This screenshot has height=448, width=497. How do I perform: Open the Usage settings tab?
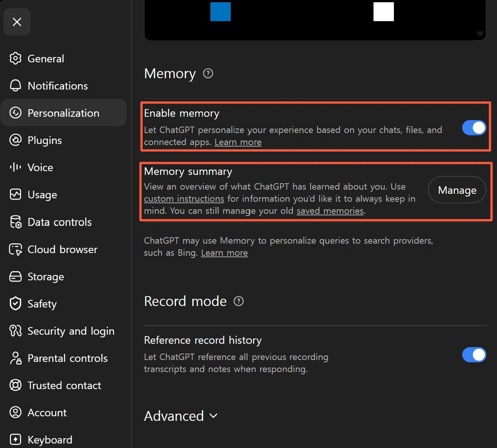coord(63,195)
